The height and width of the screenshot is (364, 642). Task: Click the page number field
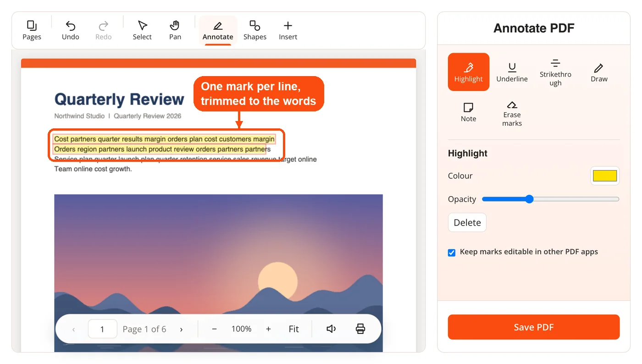coord(102,329)
